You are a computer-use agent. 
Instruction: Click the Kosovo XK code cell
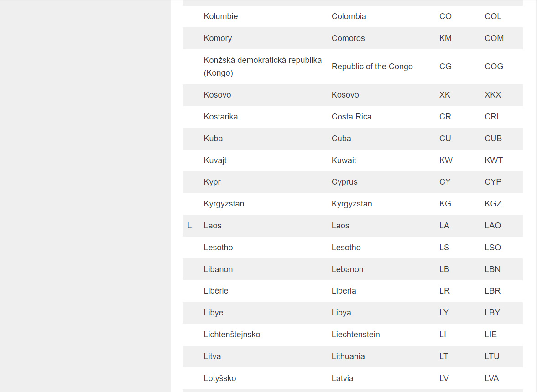pos(444,95)
